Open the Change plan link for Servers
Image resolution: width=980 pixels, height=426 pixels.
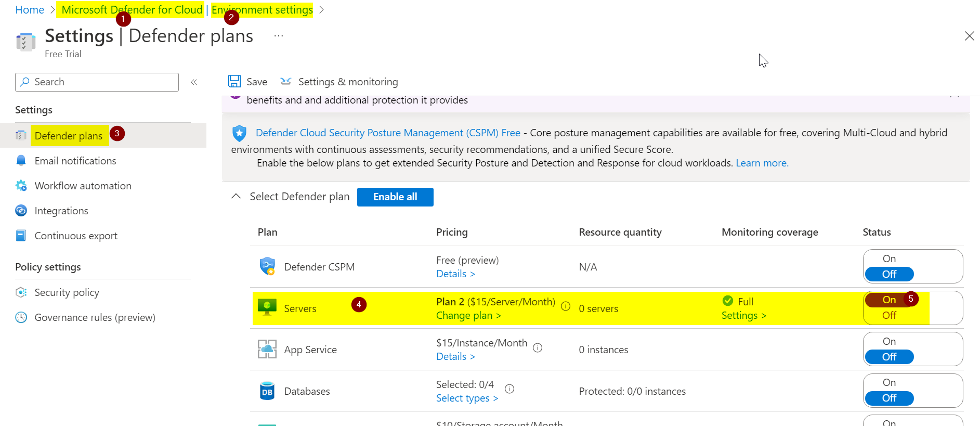[x=468, y=315]
